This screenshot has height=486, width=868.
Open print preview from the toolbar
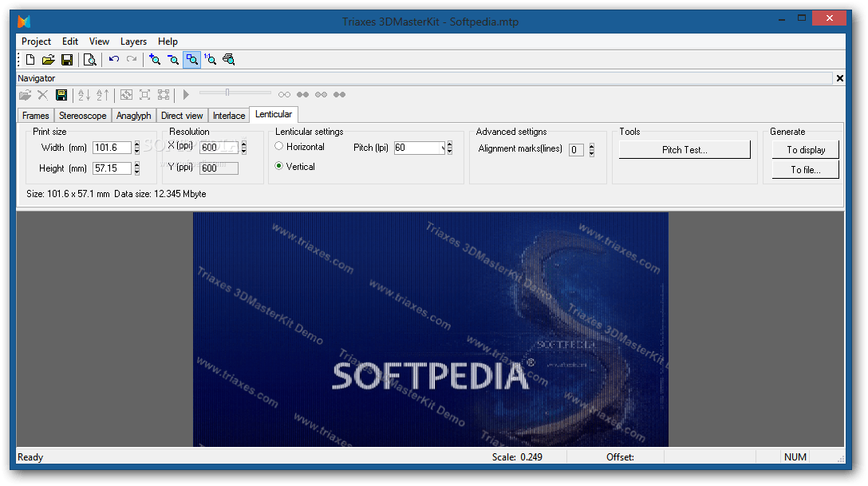pyautogui.click(x=90, y=59)
